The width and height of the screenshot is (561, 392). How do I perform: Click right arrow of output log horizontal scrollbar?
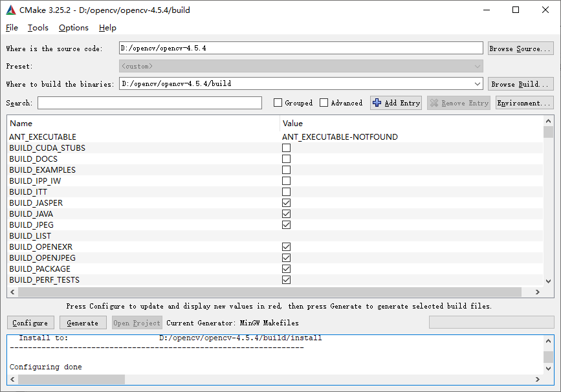(538, 379)
